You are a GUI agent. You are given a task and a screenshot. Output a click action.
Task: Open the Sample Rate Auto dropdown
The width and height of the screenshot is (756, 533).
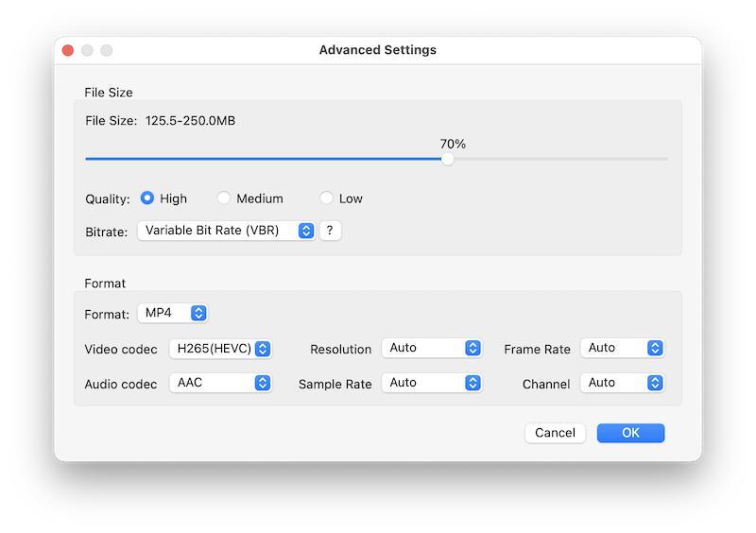click(x=432, y=383)
